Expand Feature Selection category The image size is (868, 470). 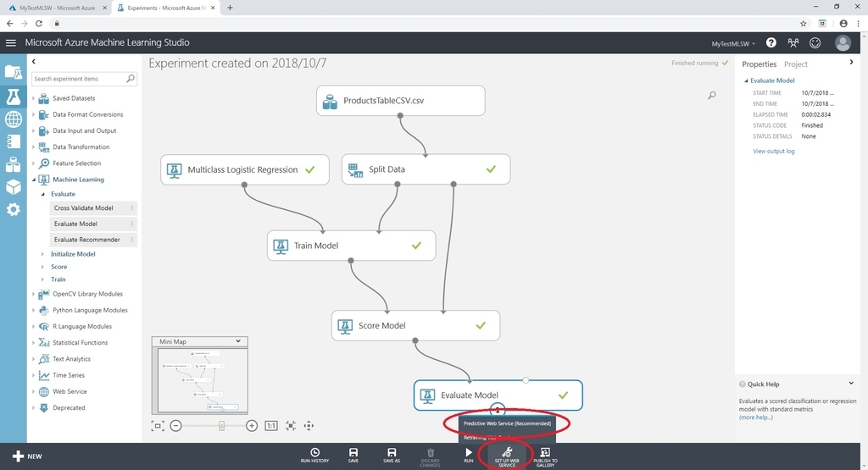click(33, 163)
